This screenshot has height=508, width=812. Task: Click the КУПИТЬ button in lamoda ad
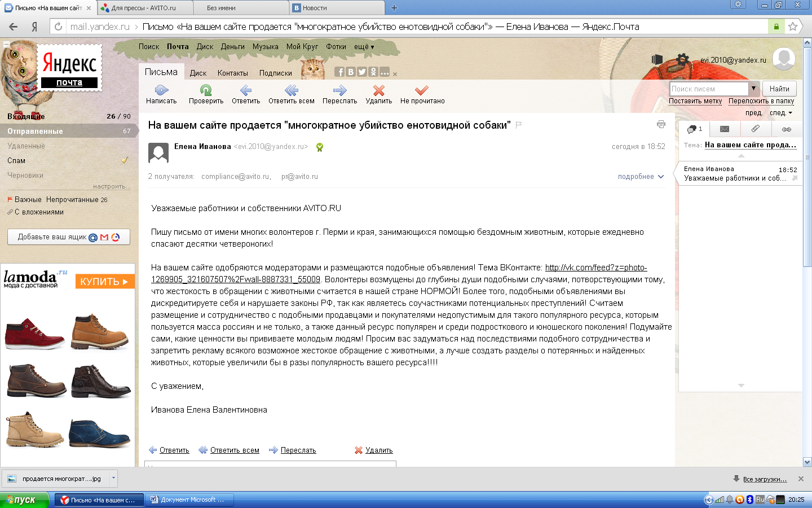tap(105, 281)
